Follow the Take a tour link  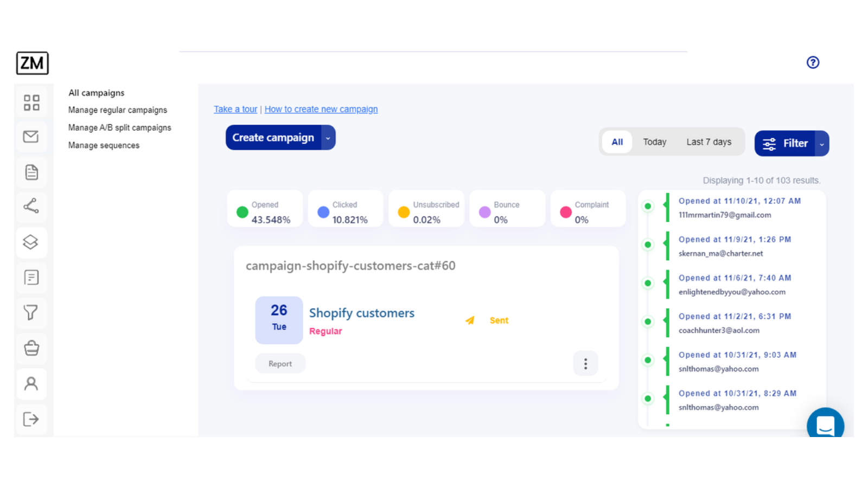(x=235, y=109)
